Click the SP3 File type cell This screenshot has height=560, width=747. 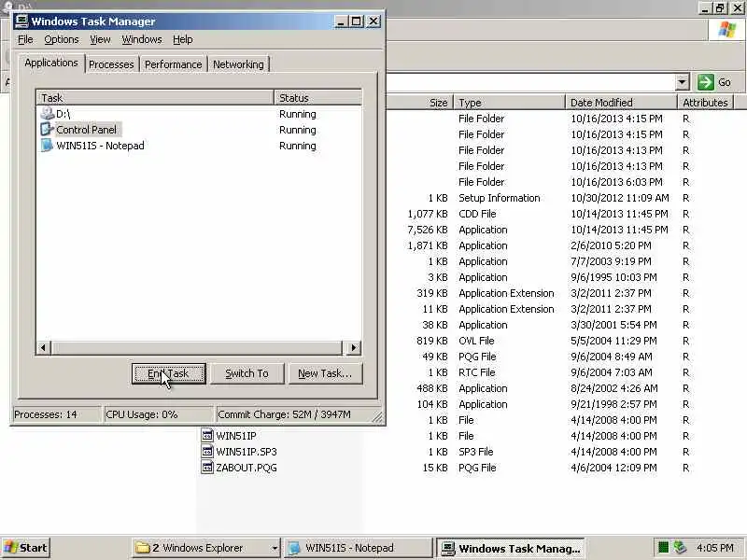[476, 452]
